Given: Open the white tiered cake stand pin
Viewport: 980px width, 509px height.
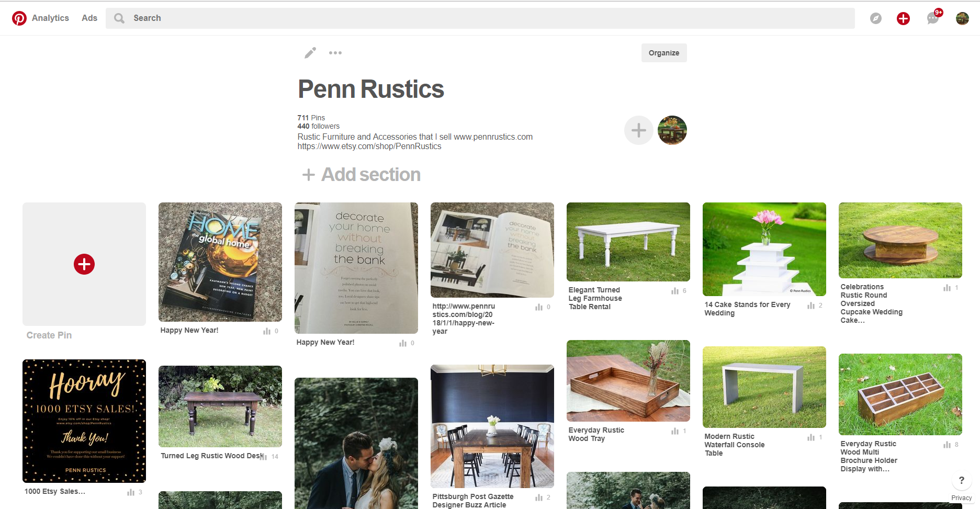Looking at the screenshot, I should coord(764,249).
